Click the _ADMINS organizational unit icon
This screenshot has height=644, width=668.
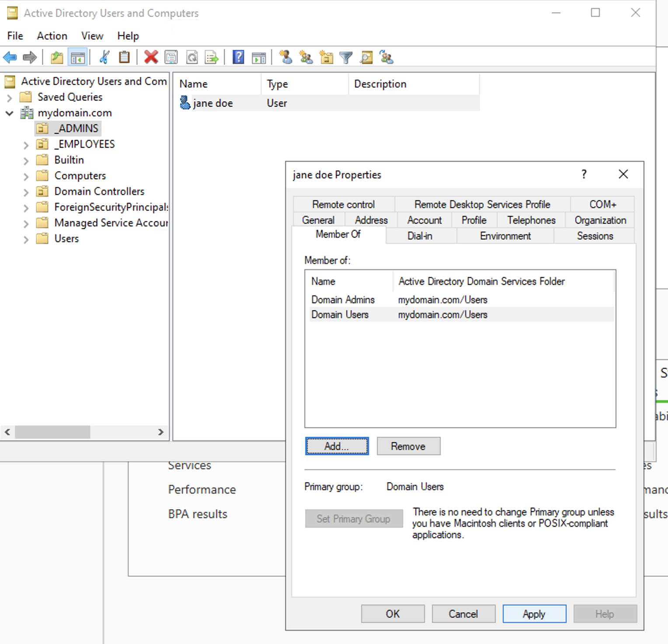[42, 128]
